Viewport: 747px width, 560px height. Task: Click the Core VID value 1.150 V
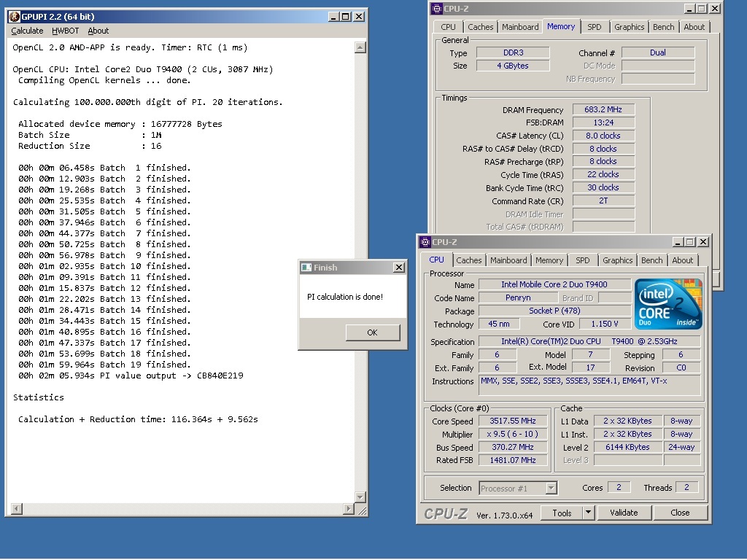(605, 324)
